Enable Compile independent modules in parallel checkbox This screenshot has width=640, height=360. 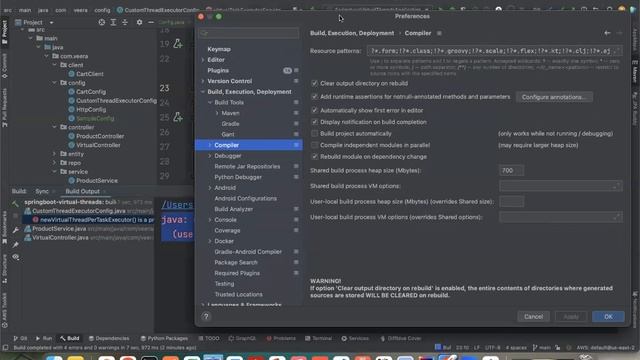click(315, 145)
